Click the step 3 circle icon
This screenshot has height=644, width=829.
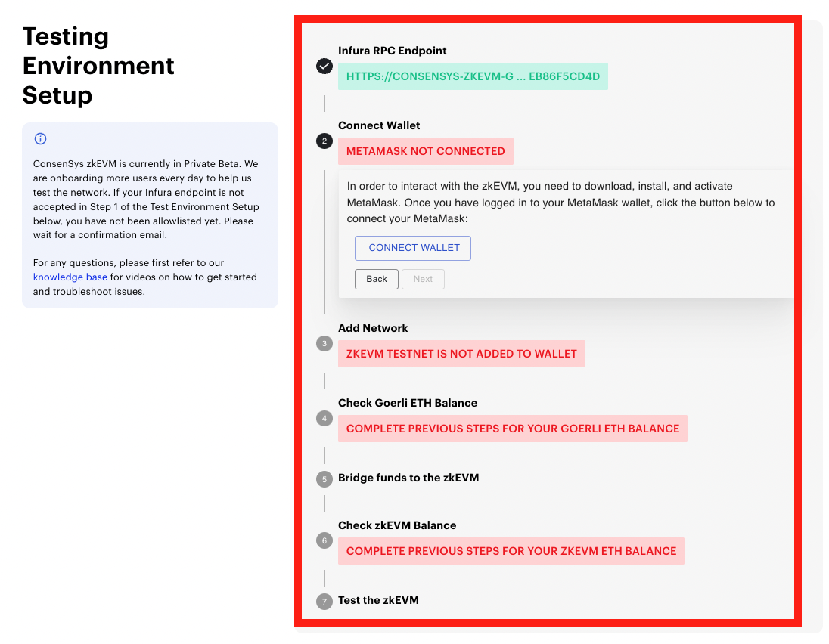tap(324, 343)
